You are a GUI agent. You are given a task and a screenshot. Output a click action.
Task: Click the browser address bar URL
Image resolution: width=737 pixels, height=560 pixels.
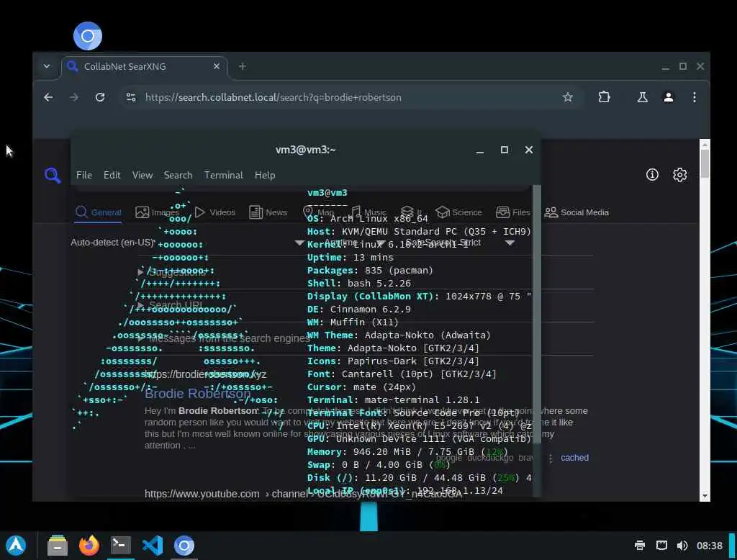(273, 97)
